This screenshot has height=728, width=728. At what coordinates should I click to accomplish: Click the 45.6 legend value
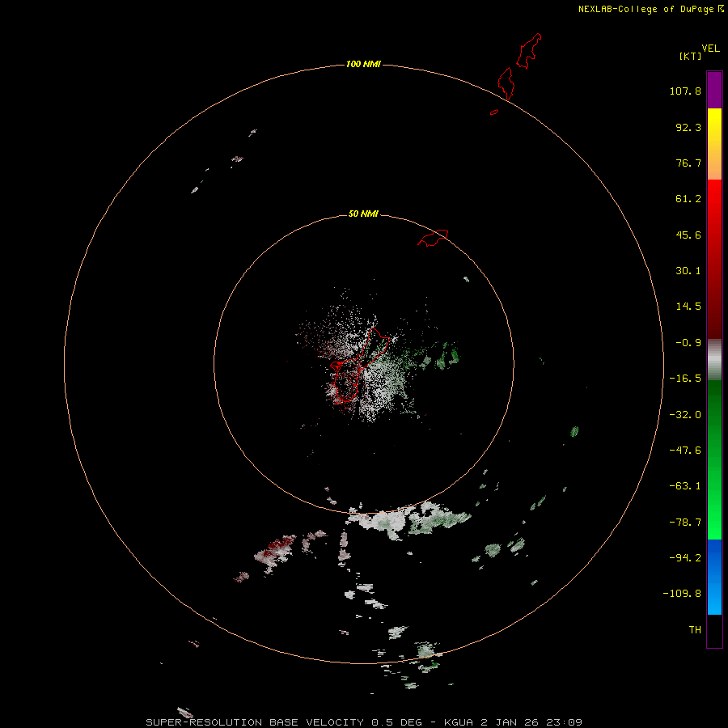point(688,235)
